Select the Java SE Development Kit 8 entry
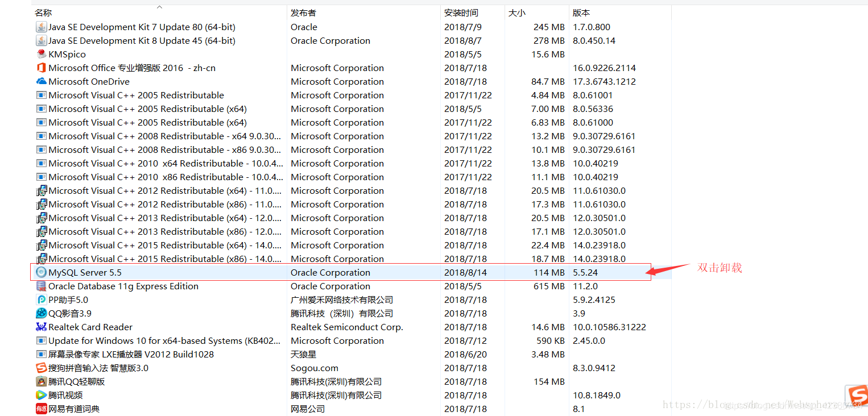This screenshot has height=416, width=868. pos(142,40)
